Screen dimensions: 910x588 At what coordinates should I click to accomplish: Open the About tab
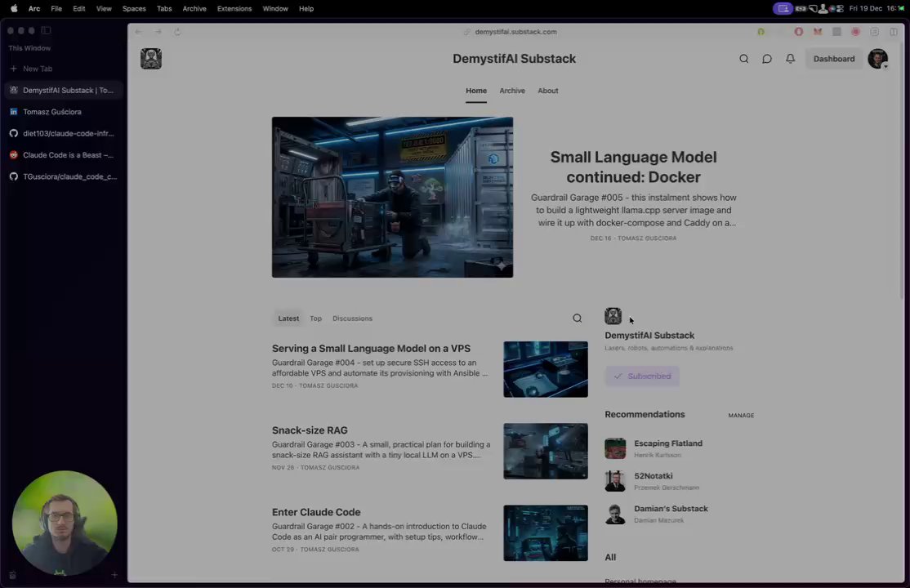click(548, 91)
